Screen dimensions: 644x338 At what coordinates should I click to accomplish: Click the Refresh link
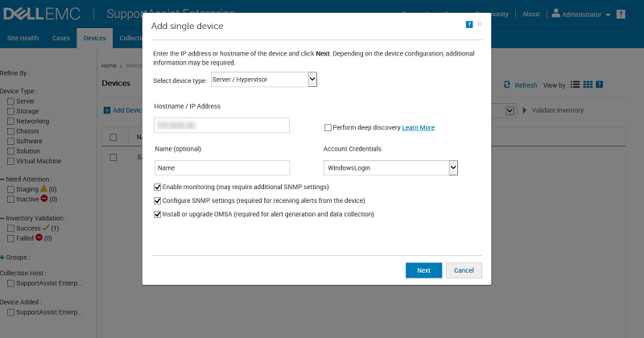click(x=526, y=85)
